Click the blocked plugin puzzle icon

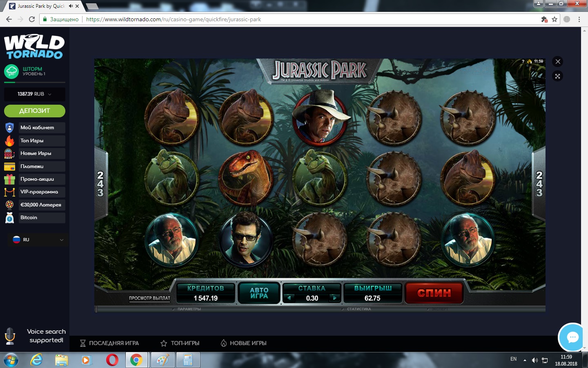point(544,19)
